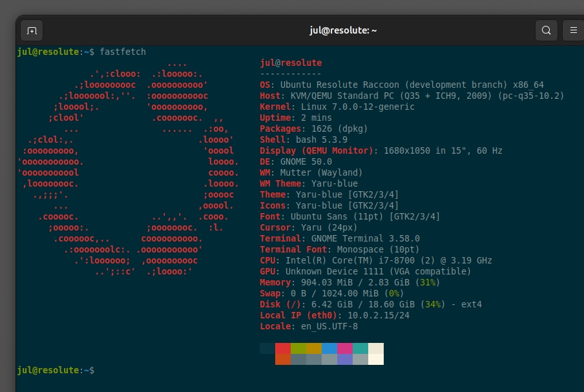Click the search magnifier icon
The width and height of the screenshot is (584, 392).
pyautogui.click(x=547, y=30)
